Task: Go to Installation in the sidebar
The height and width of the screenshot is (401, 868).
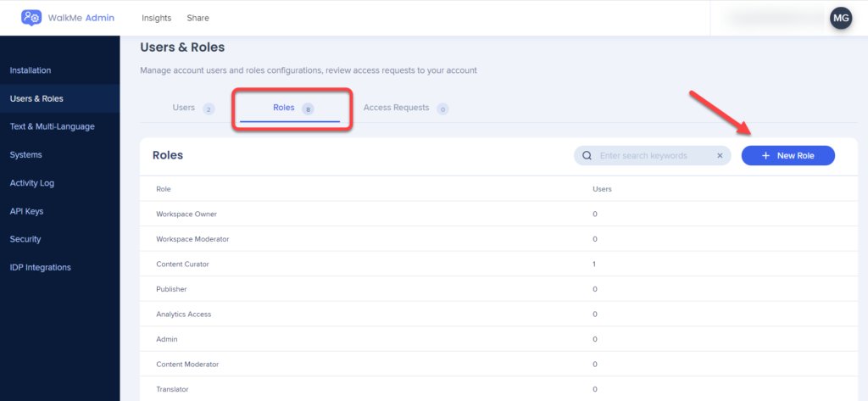Action: 60,70
